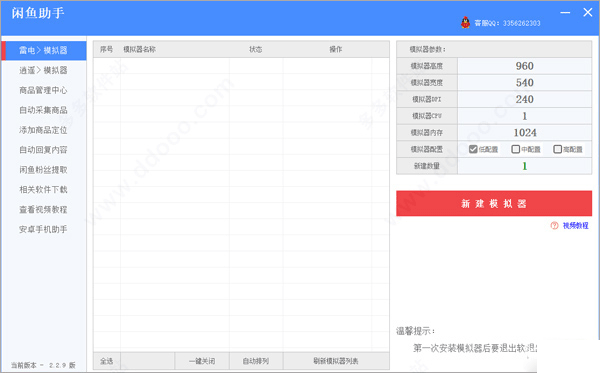Select 雷电>模拟器 in the sidebar
The width and height of the screenshot is (600, 373).
tap(44, 50)
